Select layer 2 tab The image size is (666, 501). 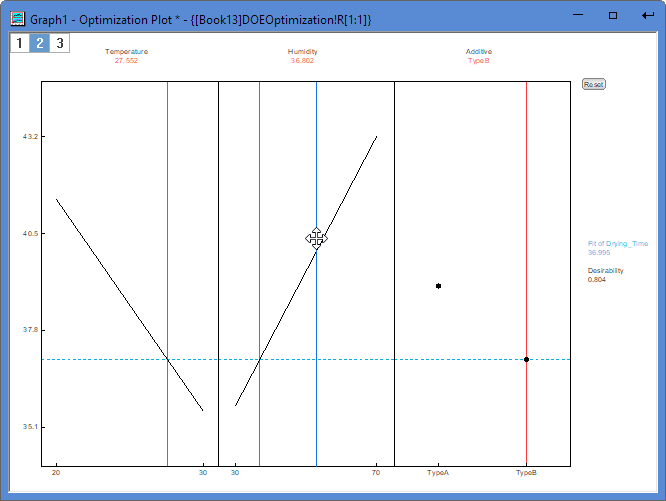pyautogui.click(x=40, y=43)
